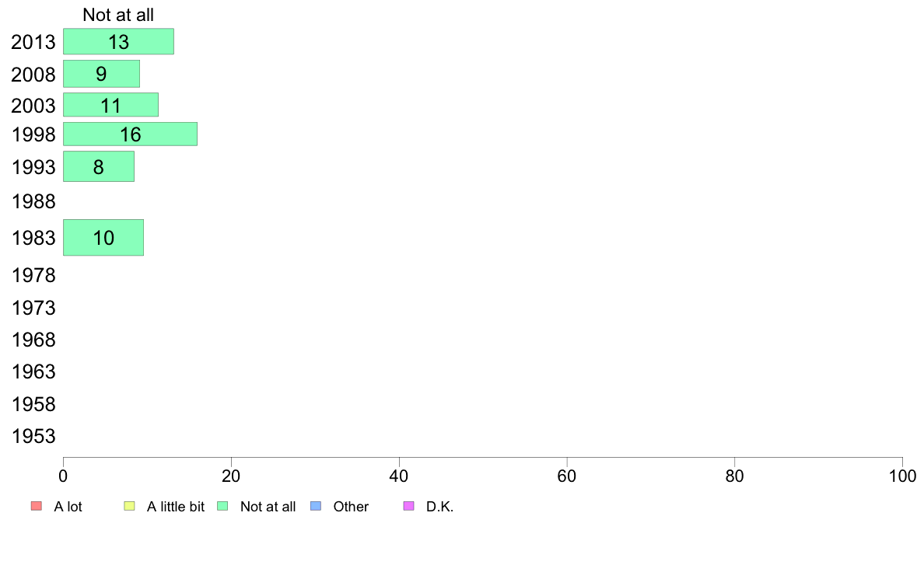Click the 'Other' legend text
This screenshot has height=572, width=924.
351,507
